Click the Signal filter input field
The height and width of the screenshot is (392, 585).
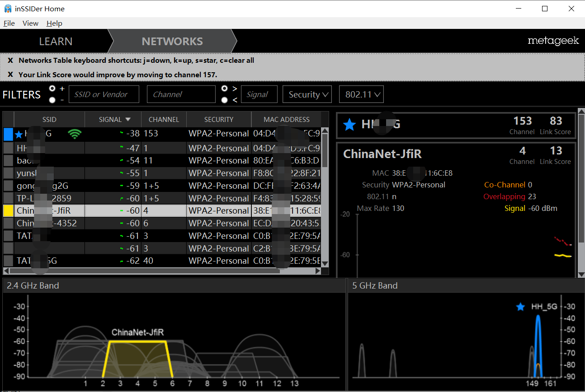click(x=259, y=94)
